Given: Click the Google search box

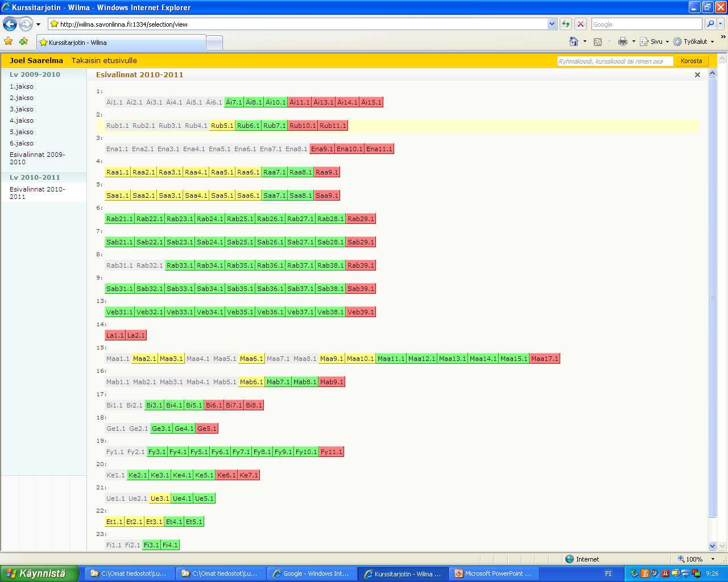Looking at the screenshot, I should pos(647,24).
